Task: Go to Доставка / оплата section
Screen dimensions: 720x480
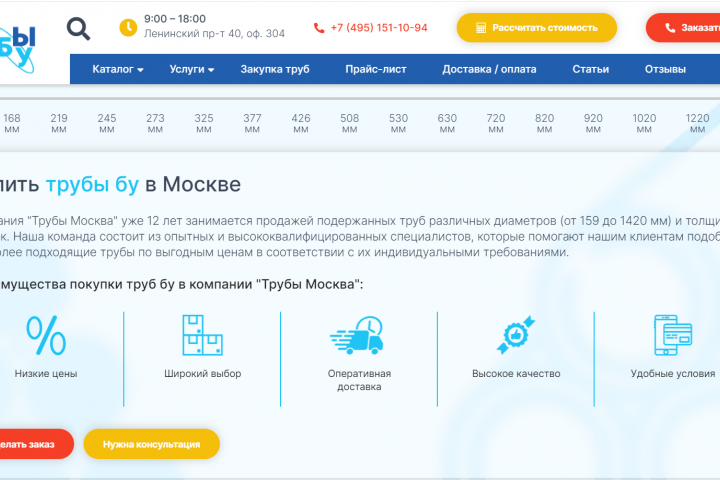Action: 489,69
